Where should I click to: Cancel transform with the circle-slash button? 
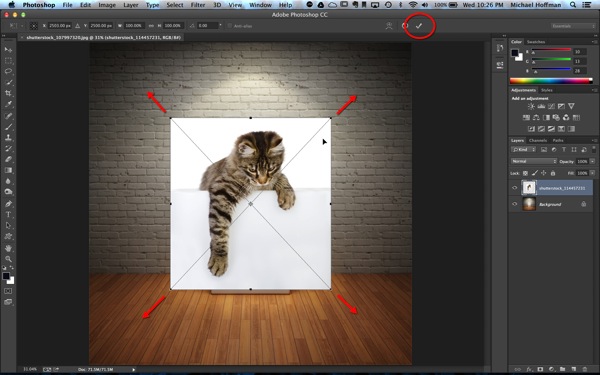[x=405, y=26]
